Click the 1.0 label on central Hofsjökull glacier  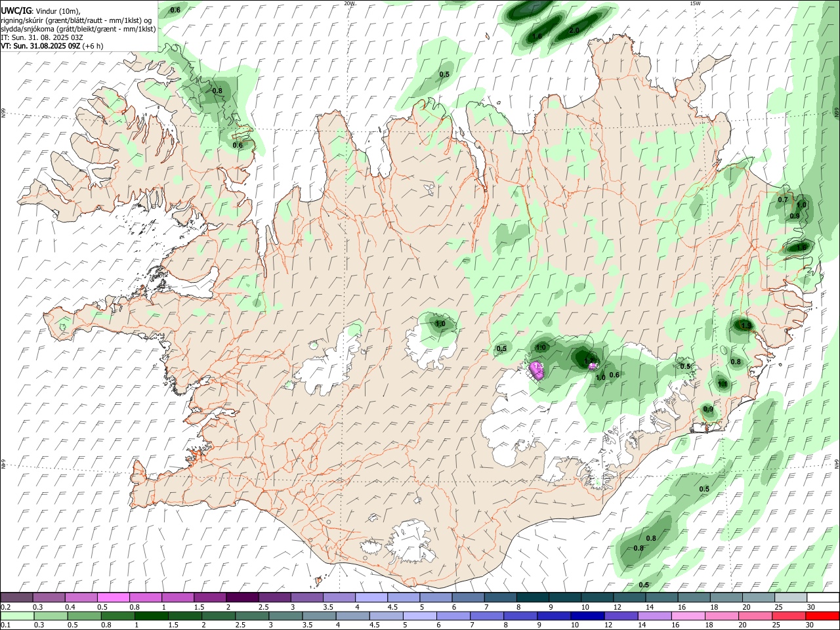pos(440,324)
